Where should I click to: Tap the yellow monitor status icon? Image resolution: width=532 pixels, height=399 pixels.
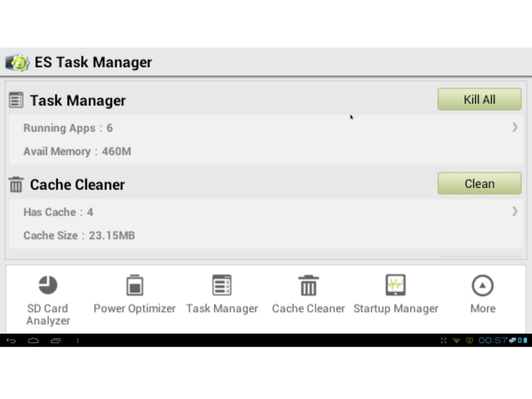click(x=470, y=340)
